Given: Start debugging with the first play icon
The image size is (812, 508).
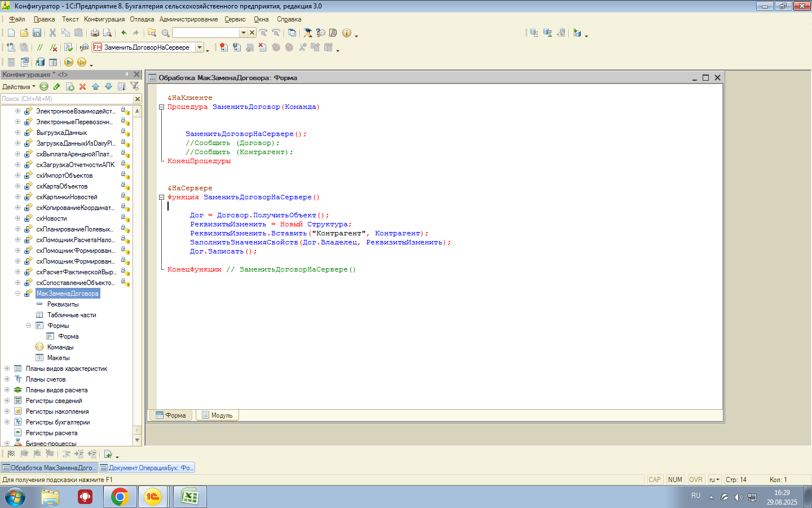Looking at the screenshot, I should click(x=69, y=62).
